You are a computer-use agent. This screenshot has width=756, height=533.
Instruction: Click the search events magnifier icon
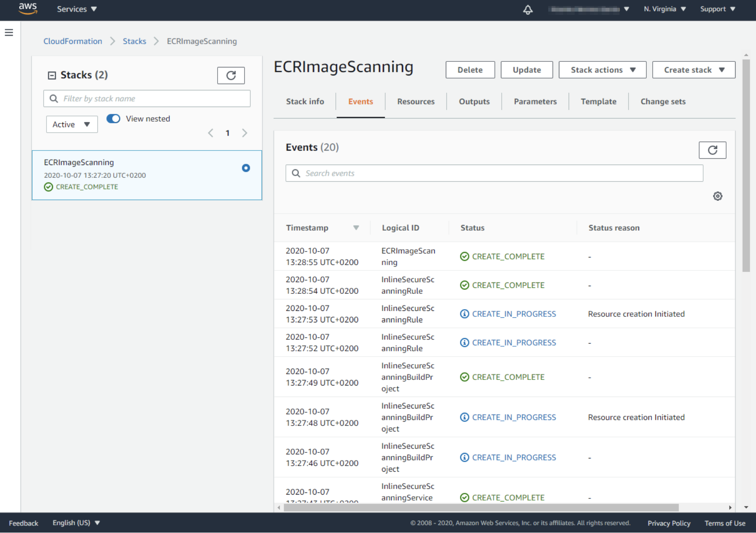[296, 173]
